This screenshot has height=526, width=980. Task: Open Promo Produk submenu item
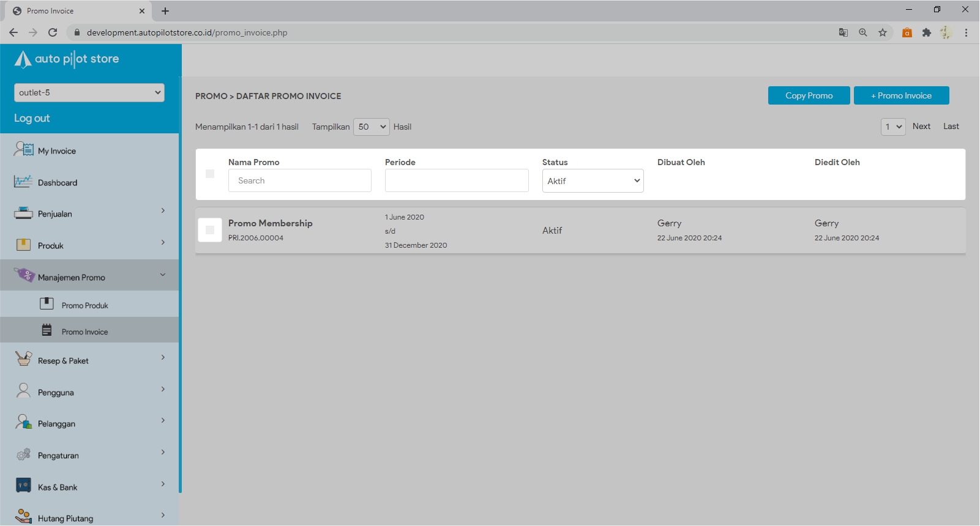(x=84, y=305)
